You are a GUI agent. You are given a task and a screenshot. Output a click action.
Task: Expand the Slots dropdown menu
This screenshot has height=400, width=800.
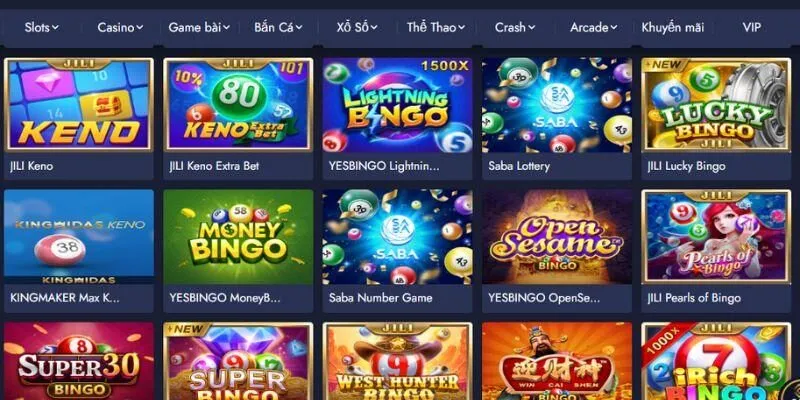41,28
